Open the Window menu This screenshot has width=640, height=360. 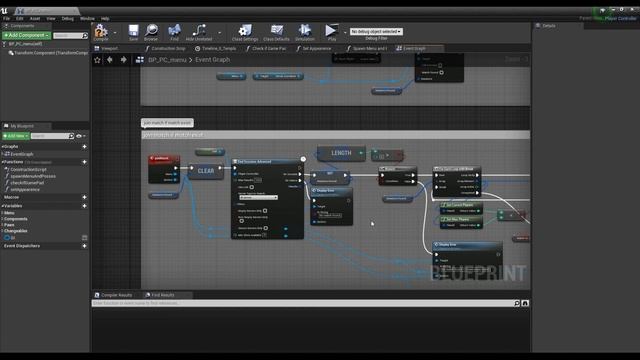[87, 19]
